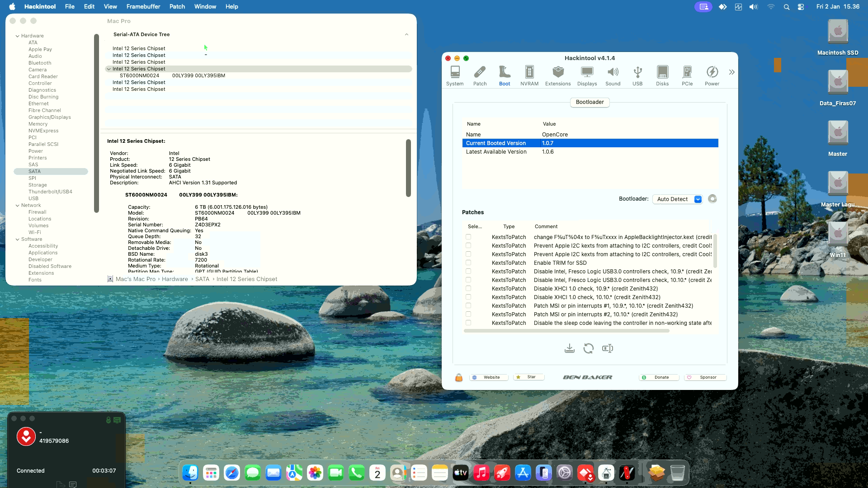
Task: Open the Power section in Hackintool
Action: coord(712,75)
